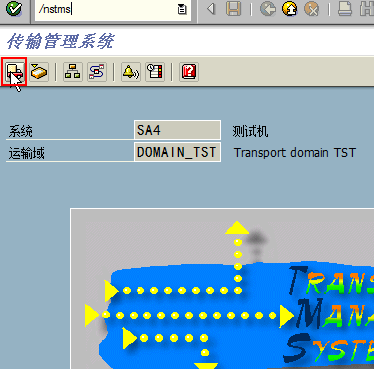Open Transport Routes icon
The image size is (374, 369).
click(x=97, y=71)
